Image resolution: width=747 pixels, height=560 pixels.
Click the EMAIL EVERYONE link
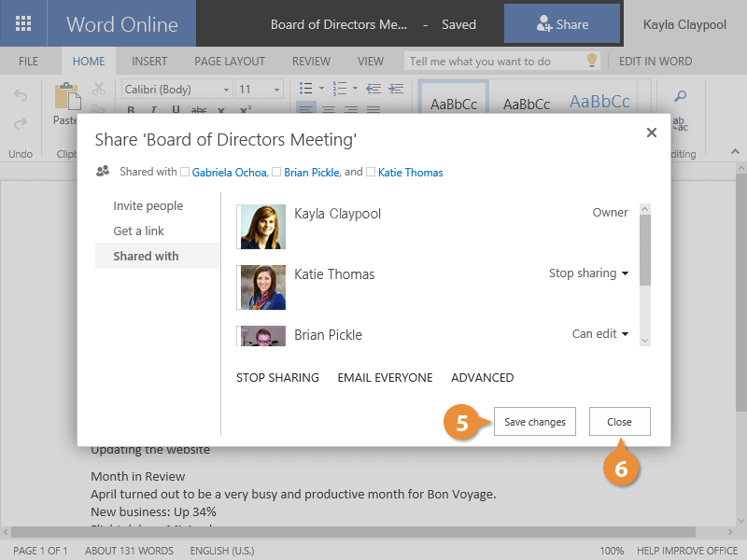385,378
